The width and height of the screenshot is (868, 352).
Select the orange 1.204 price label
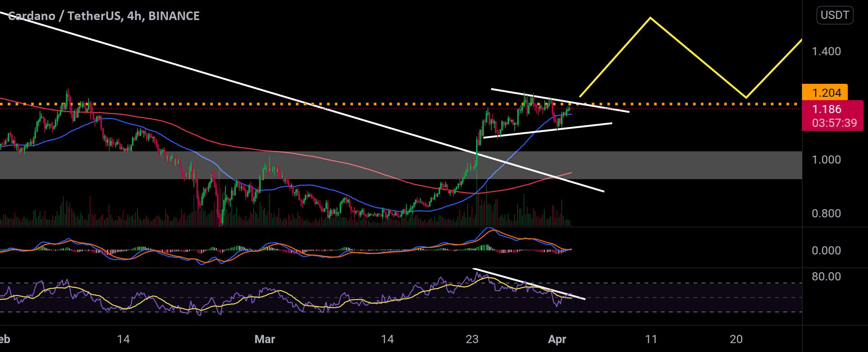click(825, 92)
